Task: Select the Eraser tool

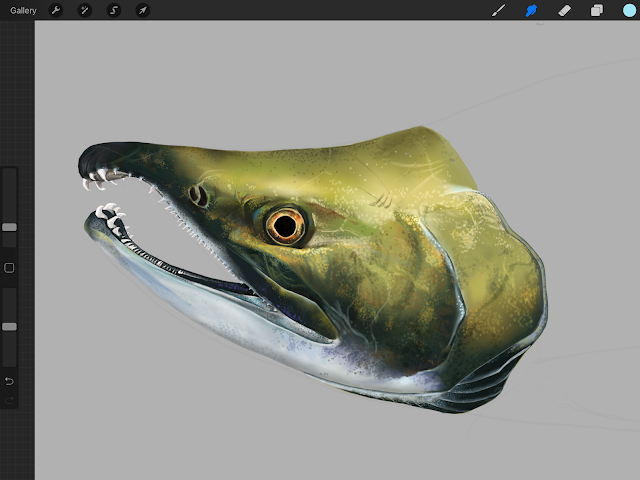Action: tap(564, 10)
